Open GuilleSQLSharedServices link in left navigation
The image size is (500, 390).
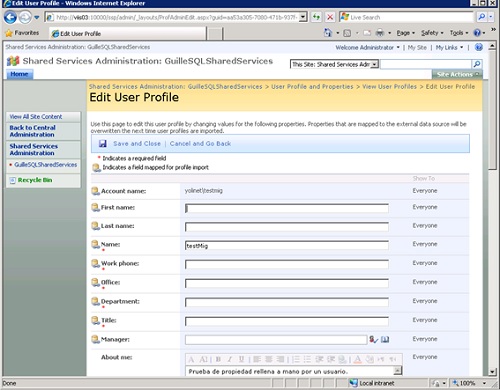pyautogui.click(x=46, y=165)
